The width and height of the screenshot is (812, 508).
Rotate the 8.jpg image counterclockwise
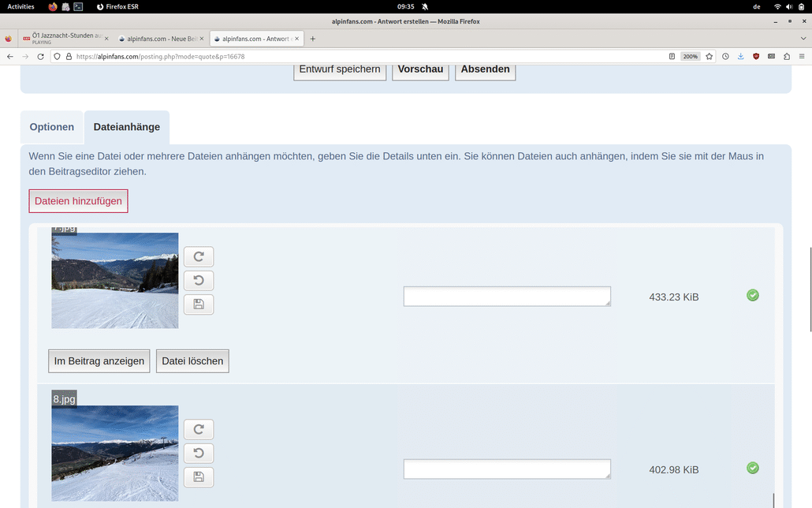click(x=198, y=453)
